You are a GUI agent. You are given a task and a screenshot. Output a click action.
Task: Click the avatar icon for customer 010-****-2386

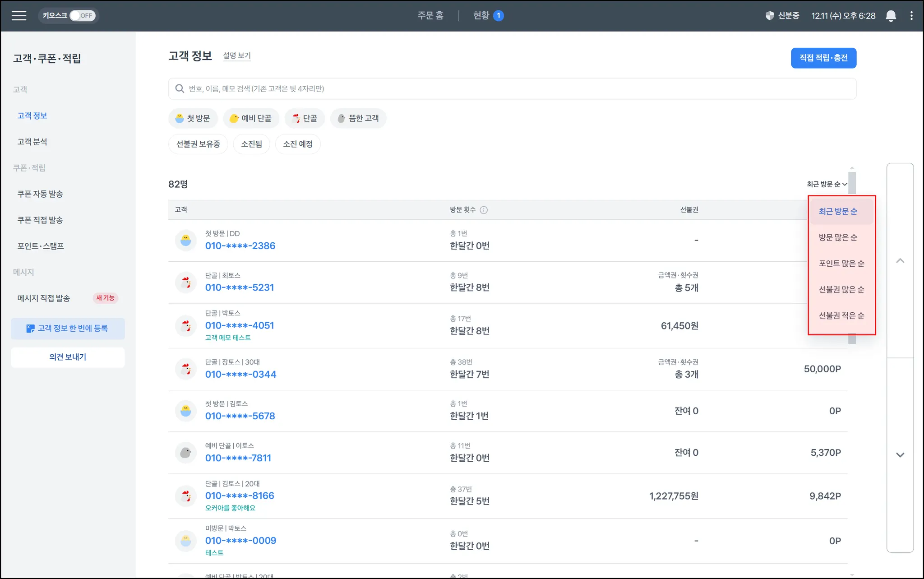point(185,241)
